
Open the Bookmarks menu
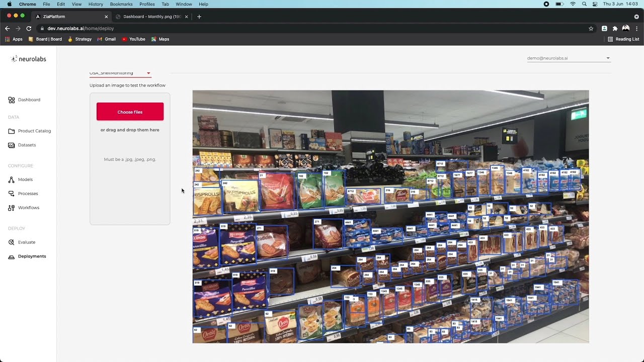pyautogui.click(x=121, y=4)
